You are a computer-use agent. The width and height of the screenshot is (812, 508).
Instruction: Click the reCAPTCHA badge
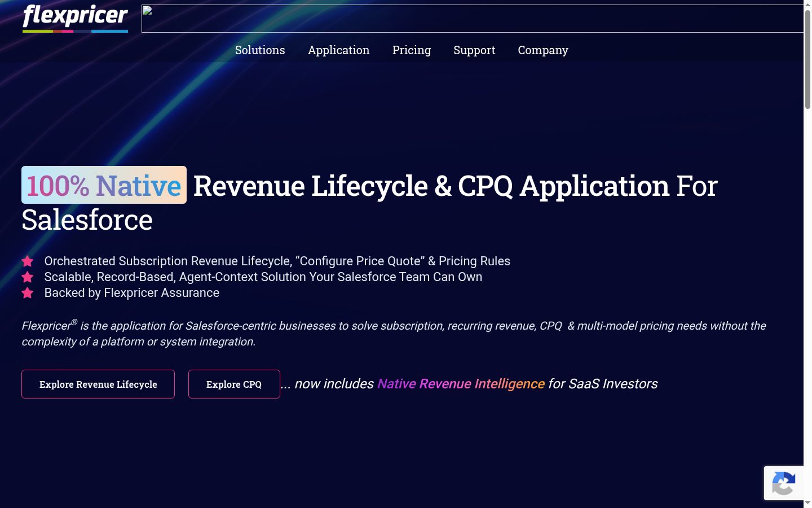pos(784,483)
